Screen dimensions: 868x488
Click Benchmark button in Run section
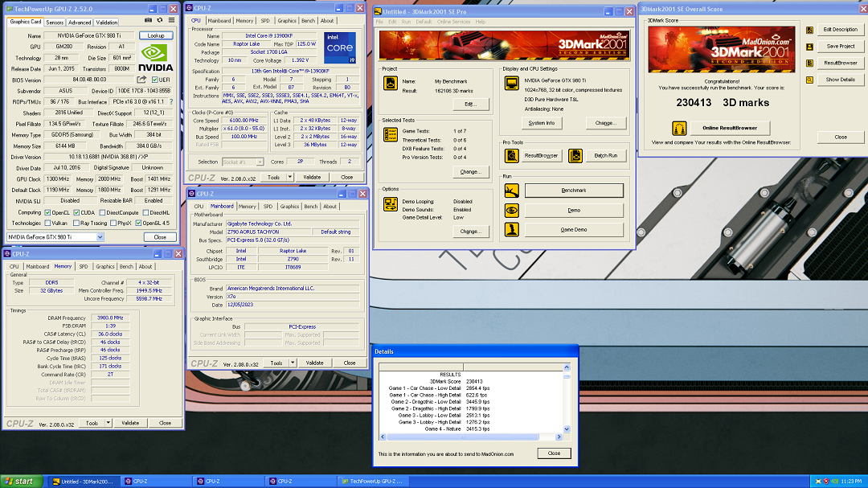(x=574, y=191)
